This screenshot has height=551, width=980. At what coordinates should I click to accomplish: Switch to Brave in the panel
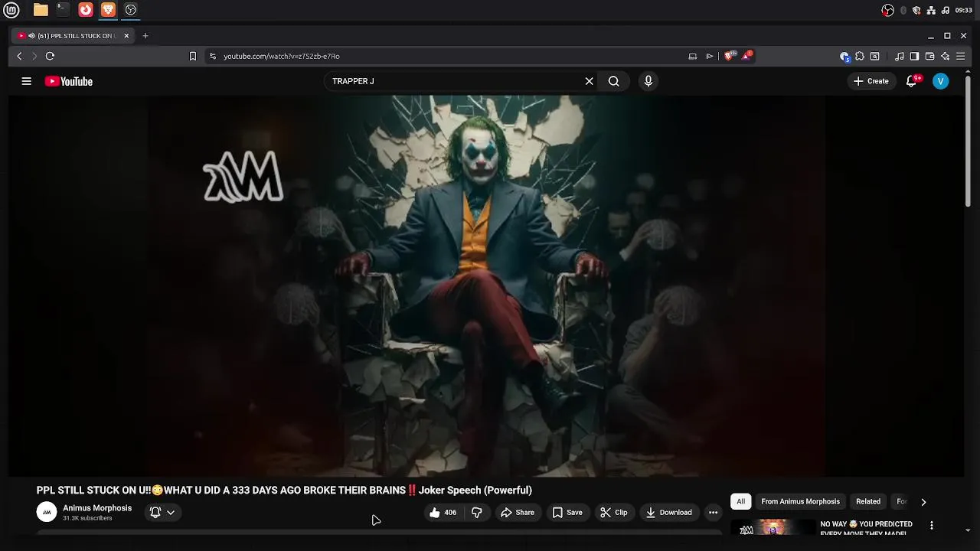pos(108,10)
